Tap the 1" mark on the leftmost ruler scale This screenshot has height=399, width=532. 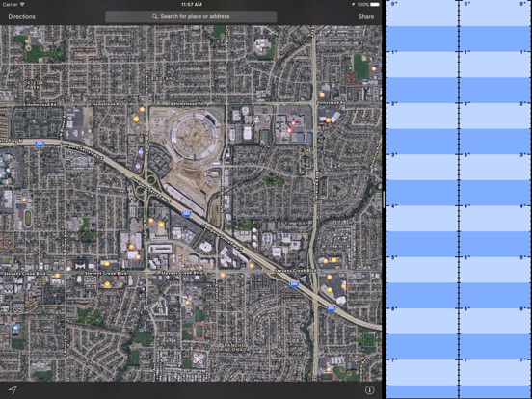point(394,52)
